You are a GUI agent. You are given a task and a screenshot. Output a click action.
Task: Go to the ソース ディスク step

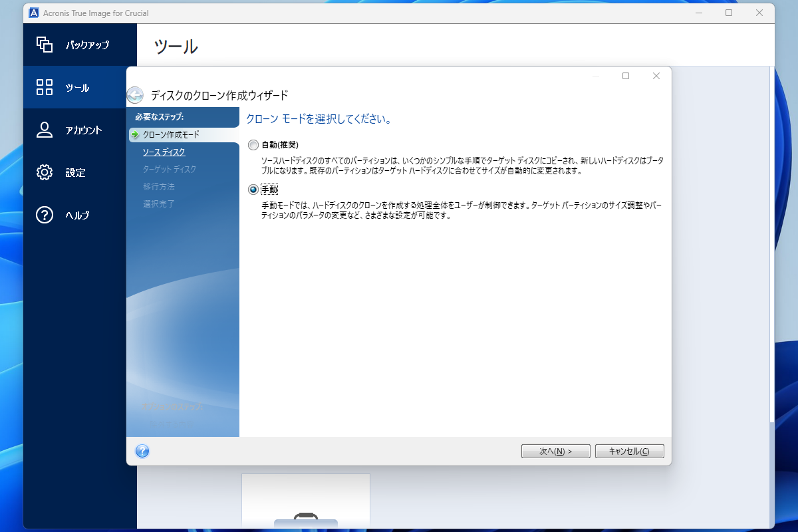tap(164, 152)
